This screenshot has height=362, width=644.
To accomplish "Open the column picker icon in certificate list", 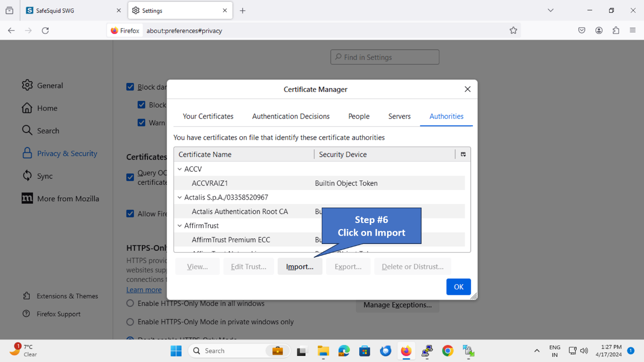I will pos(463,154).
